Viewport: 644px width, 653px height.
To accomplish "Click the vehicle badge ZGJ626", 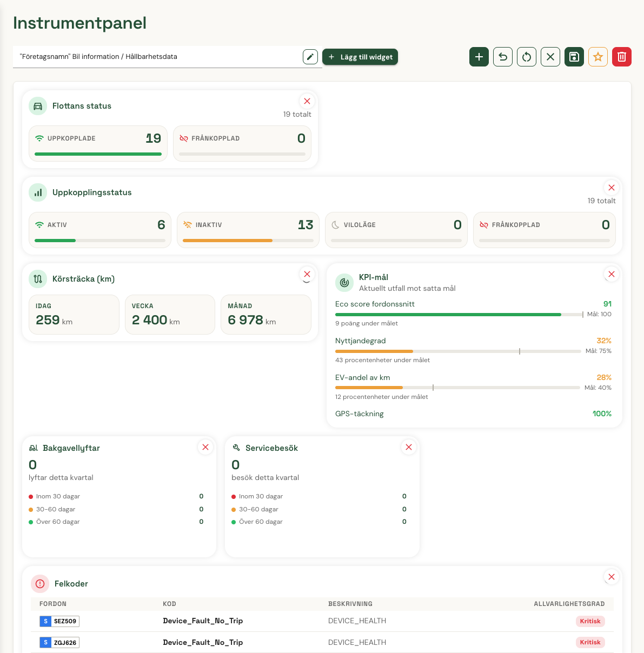I will click(59, 643).
